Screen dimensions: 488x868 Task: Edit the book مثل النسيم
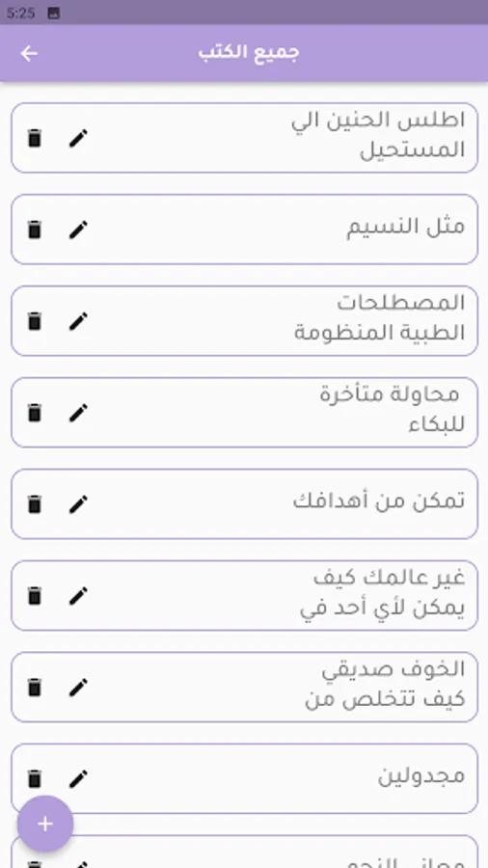[78, 230]
